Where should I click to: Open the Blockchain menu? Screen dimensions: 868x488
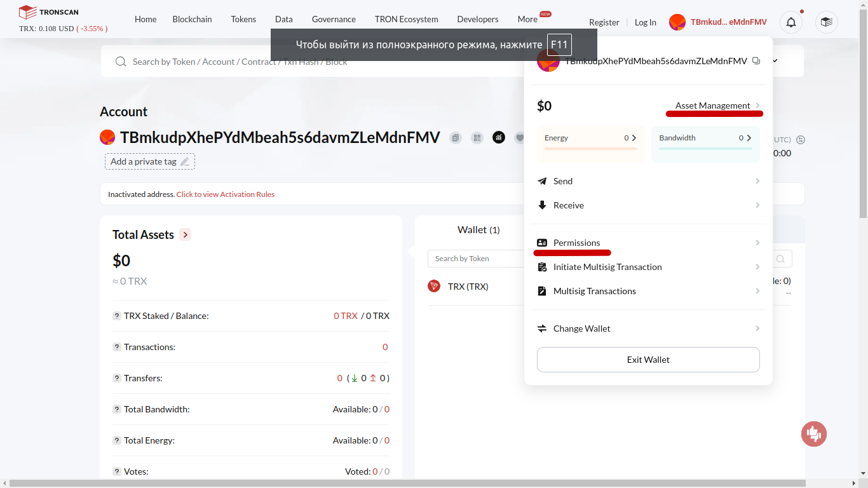pos(193,19)
